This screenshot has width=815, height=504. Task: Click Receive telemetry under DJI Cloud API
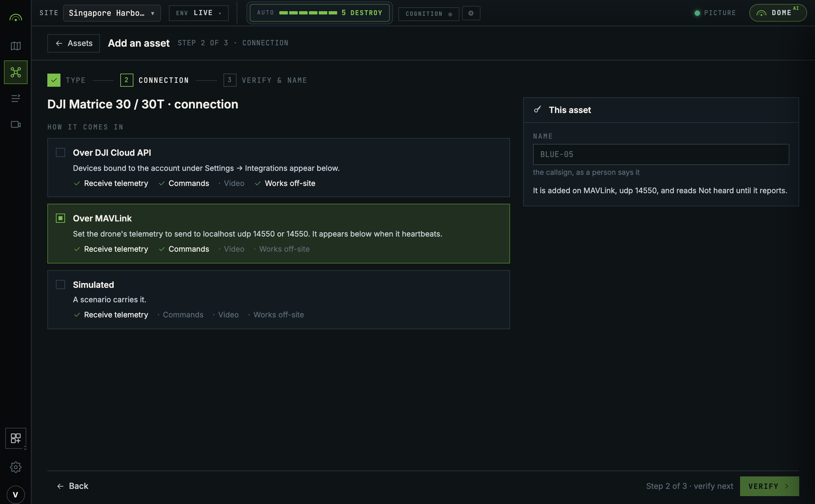[111, 183]
